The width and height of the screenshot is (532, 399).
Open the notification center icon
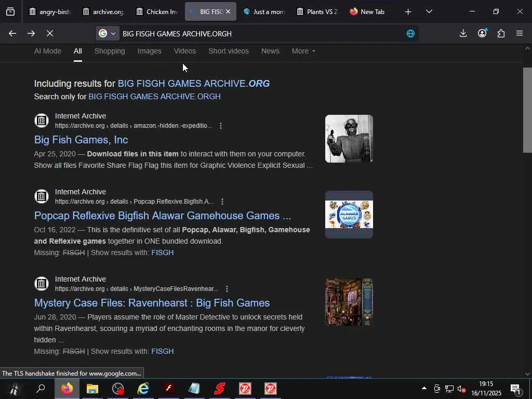tap(516, 389)
